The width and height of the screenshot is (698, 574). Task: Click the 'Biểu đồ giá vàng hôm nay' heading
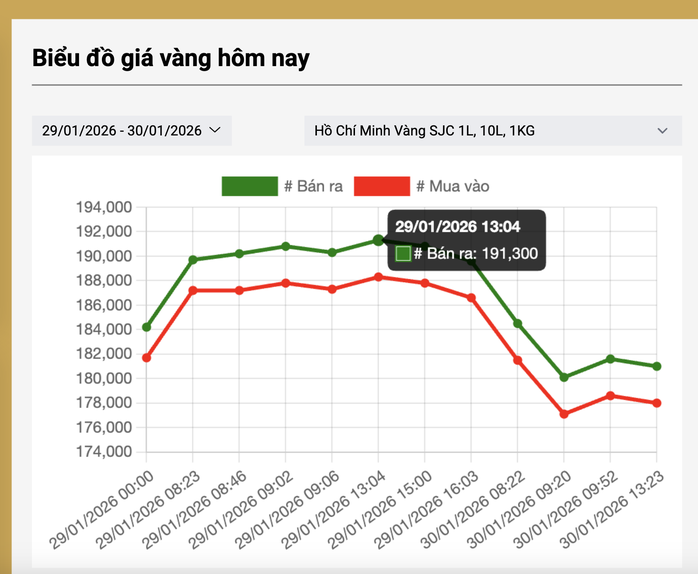coord(171,58)
